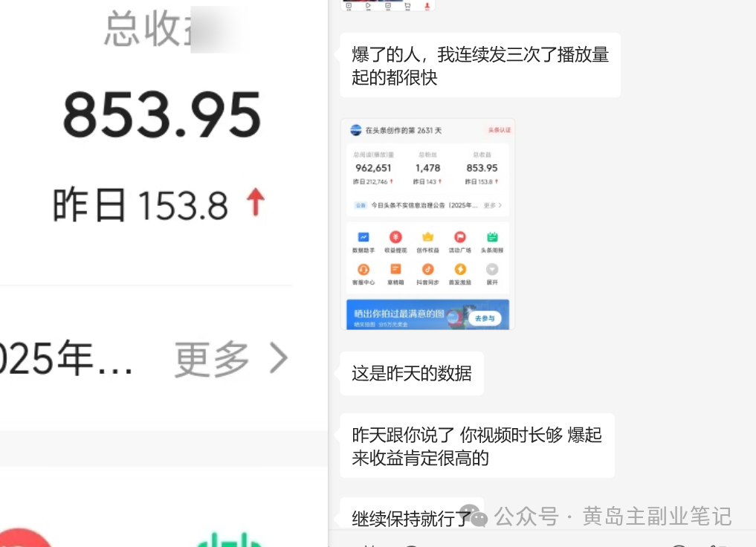Click 总阅读(播放)量 label
756x547 pixels.
coord(373,155)
